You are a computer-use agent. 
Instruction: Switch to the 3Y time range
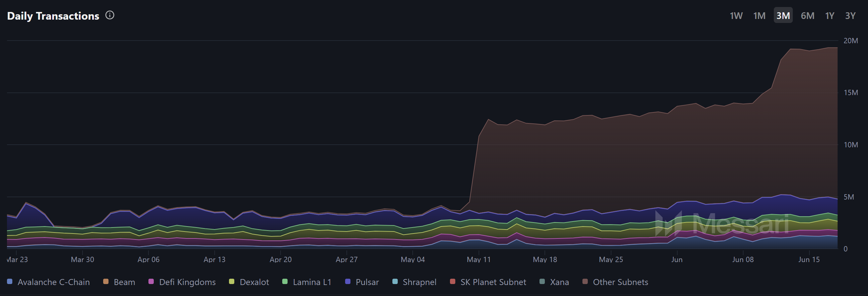850,16
